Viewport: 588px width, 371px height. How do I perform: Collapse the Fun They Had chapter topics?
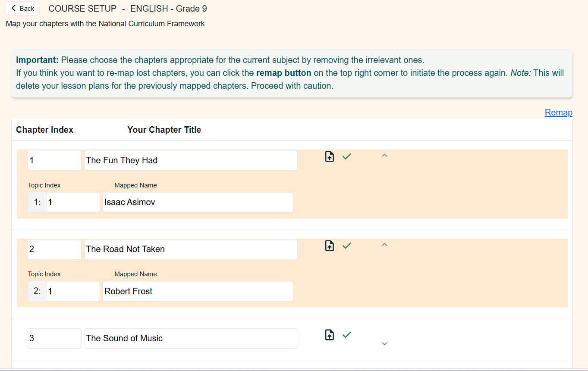click(x=385, y=156)
